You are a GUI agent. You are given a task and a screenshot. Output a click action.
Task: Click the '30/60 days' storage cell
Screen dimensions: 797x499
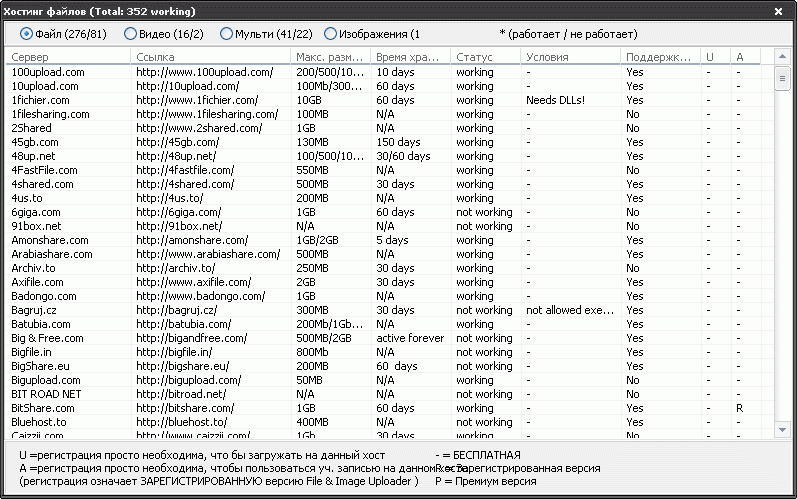404,156
